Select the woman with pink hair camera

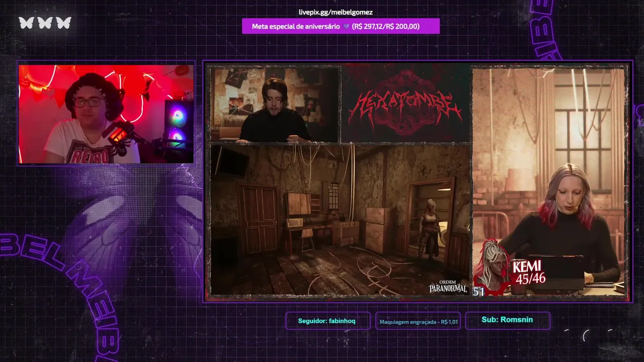pyautogui.click(x=549, y=181)
